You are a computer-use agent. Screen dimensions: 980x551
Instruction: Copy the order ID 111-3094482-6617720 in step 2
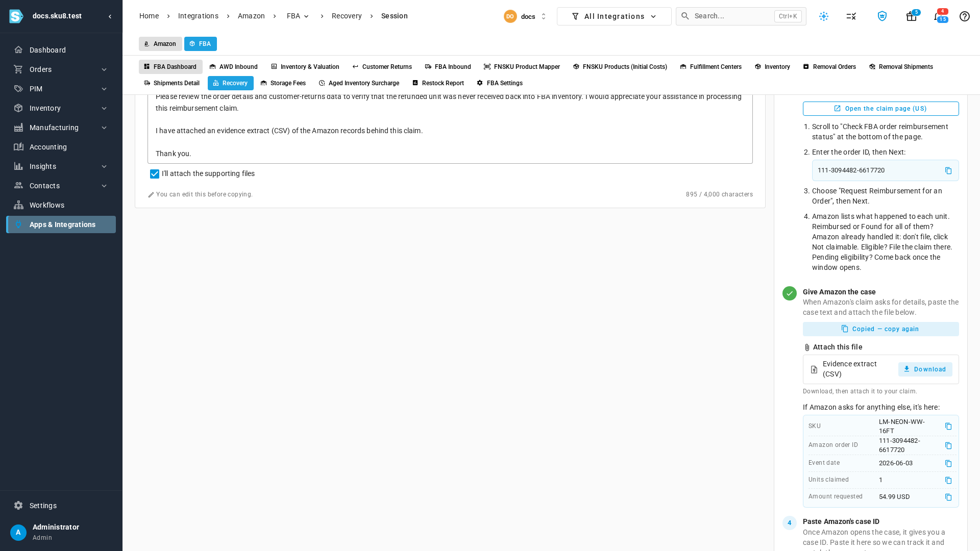click(948, 171)
